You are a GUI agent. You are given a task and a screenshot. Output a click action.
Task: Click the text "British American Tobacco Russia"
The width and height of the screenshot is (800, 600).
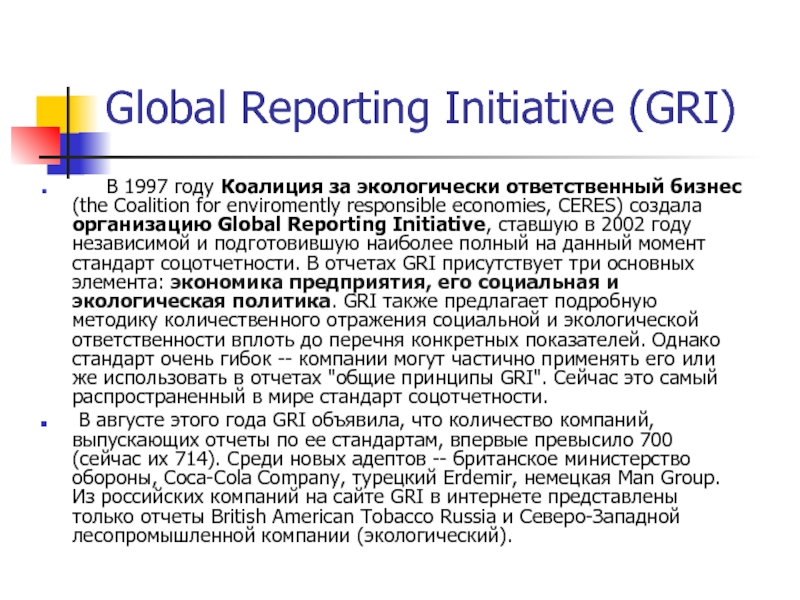pos(354,517)
